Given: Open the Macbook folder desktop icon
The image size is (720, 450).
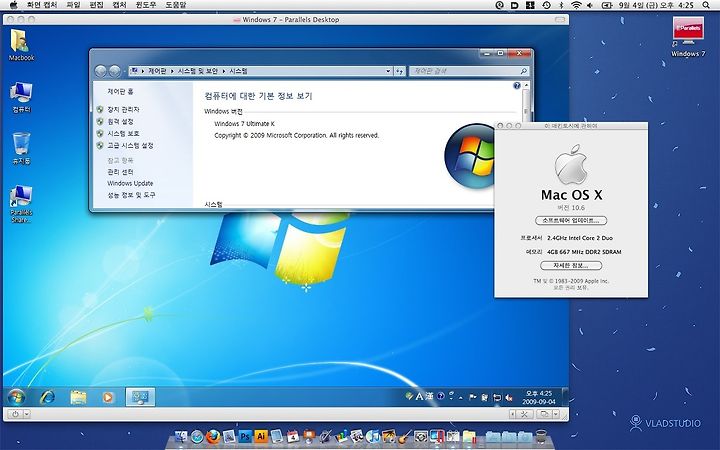Looking at the screenshot, I should tap(21, 45).
